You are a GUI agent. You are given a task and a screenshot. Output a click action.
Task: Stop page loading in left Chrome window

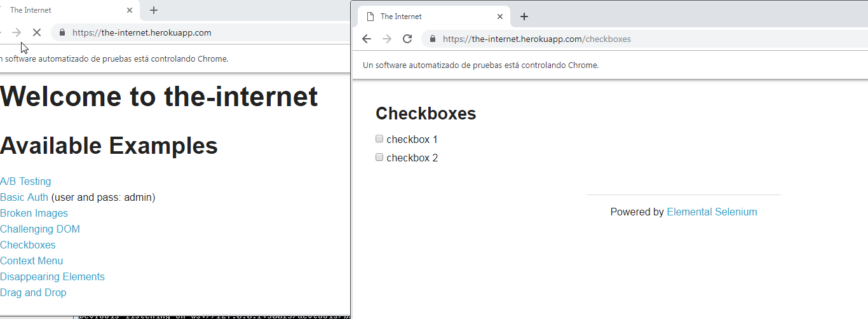(x=36, y=32)
